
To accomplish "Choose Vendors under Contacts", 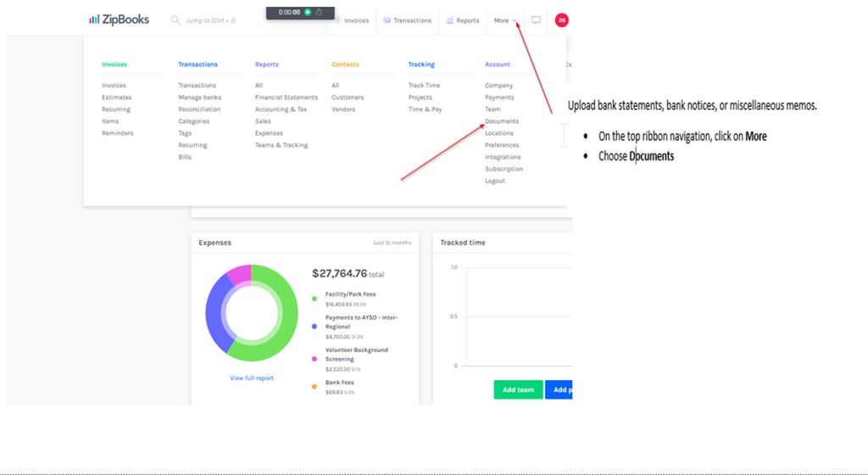I will (343, 109).
